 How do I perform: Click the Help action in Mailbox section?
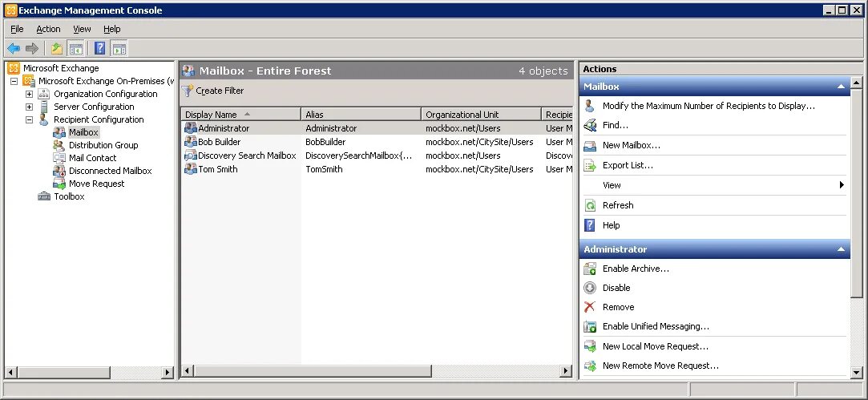[x=612, y=225]
